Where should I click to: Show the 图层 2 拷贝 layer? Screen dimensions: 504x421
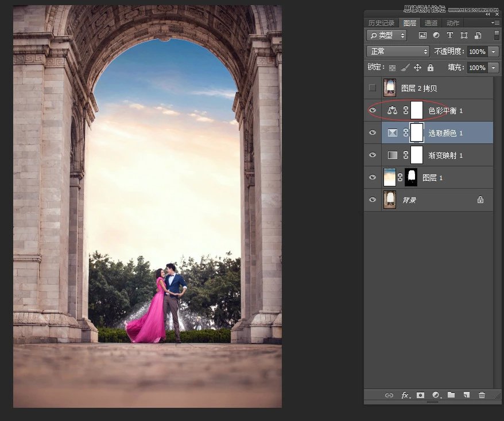click(373, 87)
